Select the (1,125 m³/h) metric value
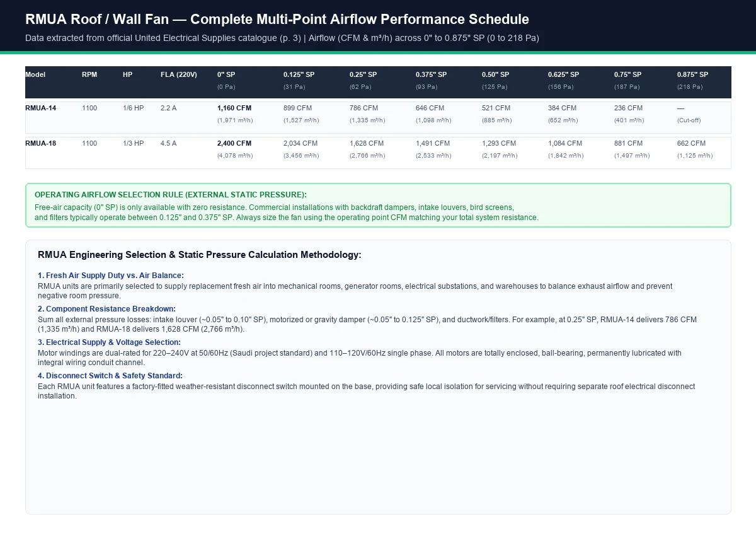 (x=695, y=155)
